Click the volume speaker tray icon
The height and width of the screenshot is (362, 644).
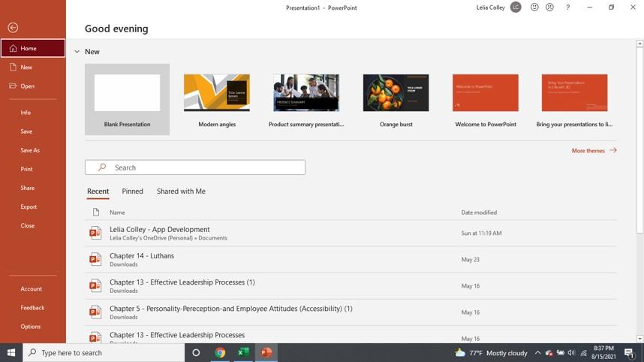coord(571,353)
